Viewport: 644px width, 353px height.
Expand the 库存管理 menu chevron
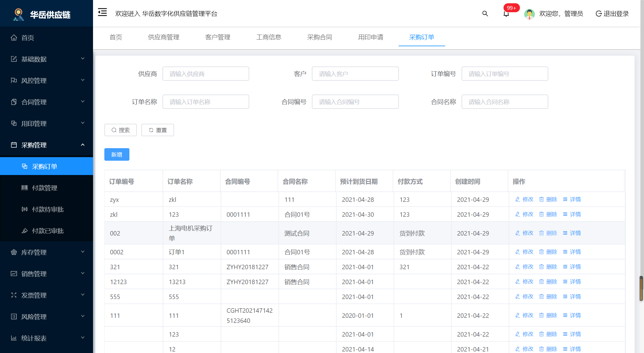[x=83, y=252]
